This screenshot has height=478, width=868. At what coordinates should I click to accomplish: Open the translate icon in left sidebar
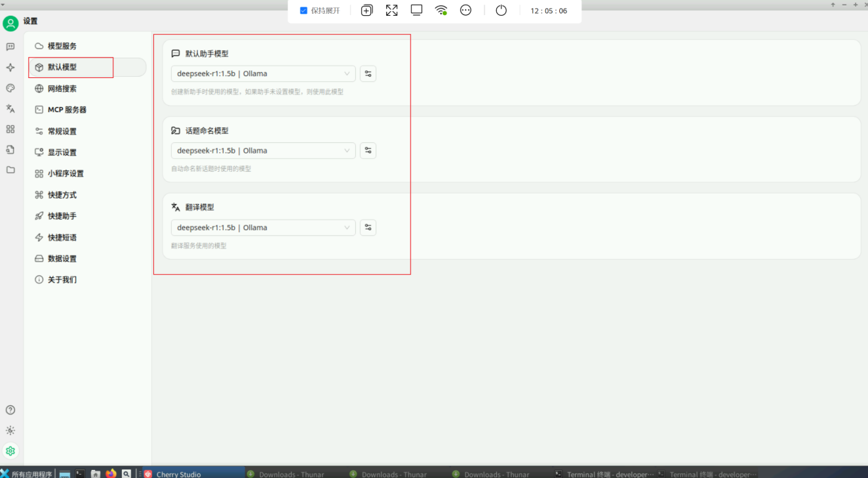(x=10, y=108)
